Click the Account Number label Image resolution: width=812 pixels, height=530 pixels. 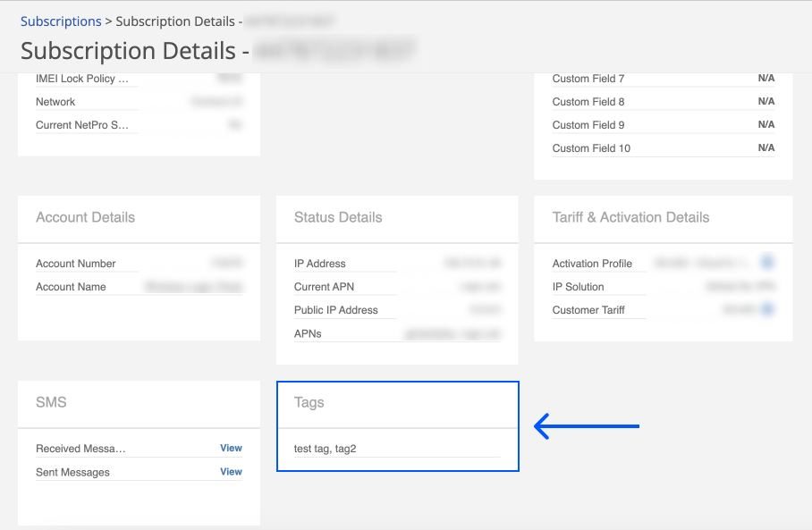tap(76, 264)
